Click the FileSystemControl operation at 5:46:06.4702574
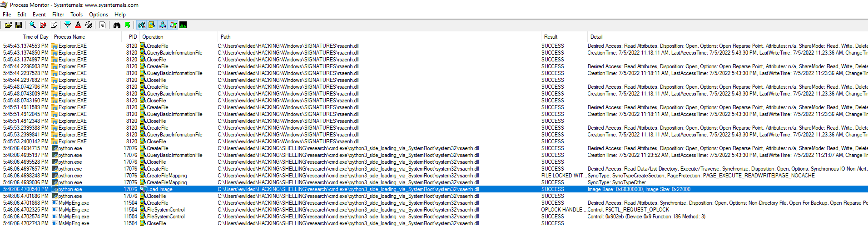 (166, 217)
